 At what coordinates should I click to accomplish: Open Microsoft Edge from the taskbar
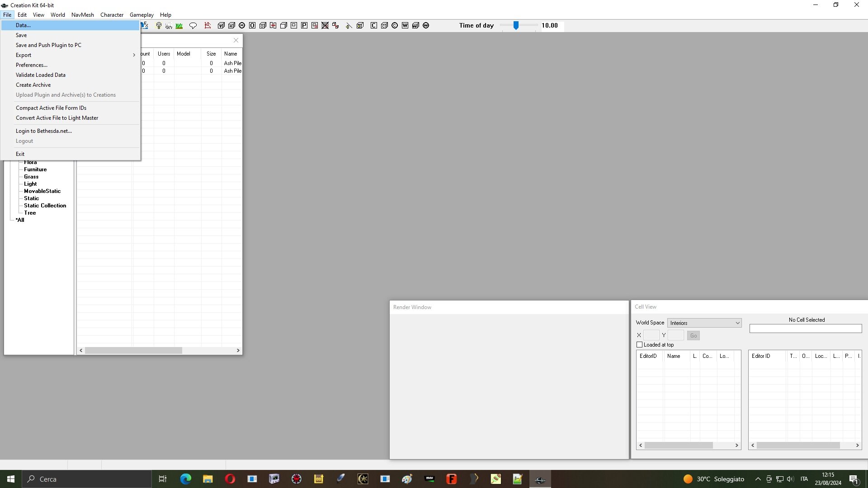[x=186, y=479]
